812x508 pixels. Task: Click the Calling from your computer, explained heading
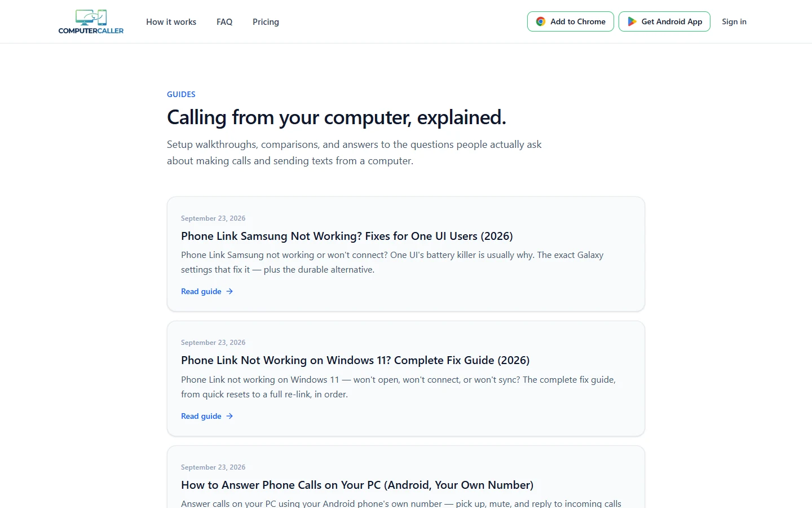pyautogui.click(x=337, y=117)
